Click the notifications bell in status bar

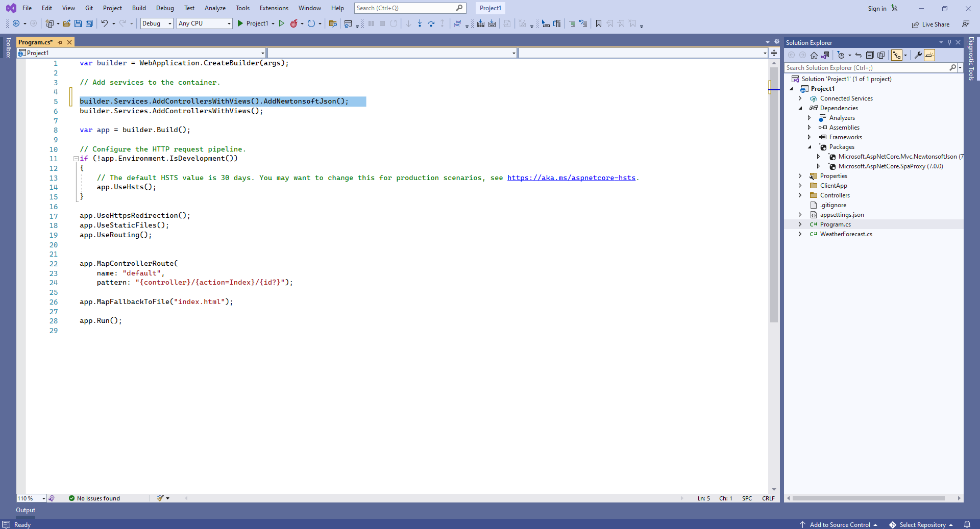point(967,525)
